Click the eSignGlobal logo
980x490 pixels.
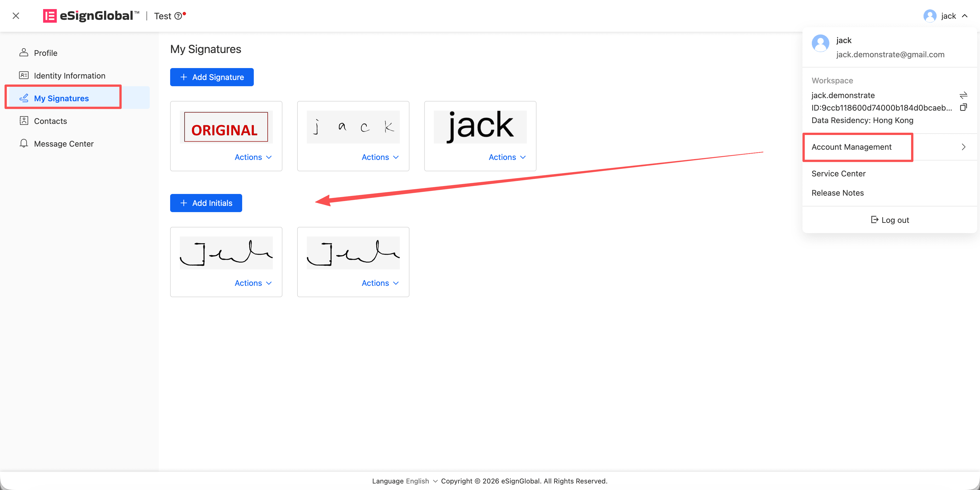point(91,16)
